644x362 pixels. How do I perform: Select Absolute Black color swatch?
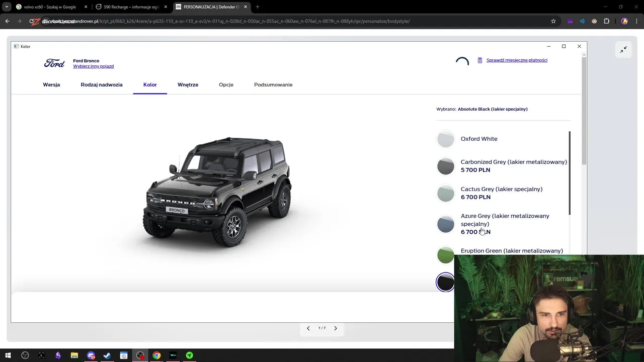pos(445,282)
